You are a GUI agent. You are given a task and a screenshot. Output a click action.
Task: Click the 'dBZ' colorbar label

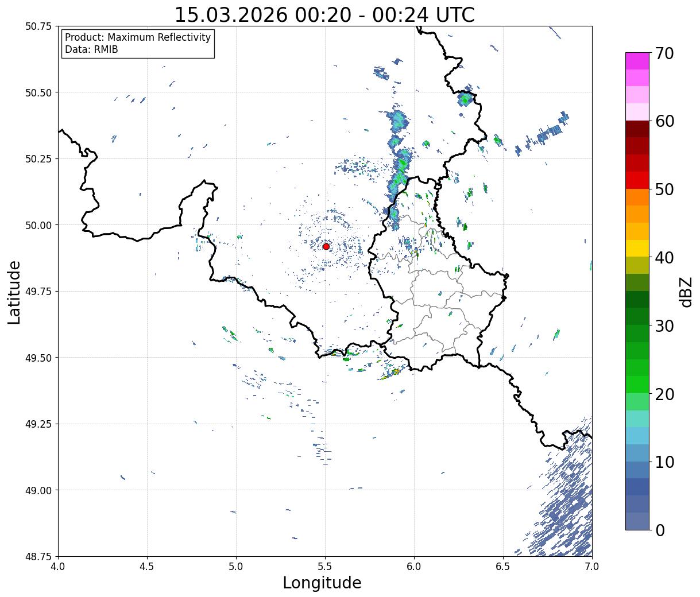[686, 292]
